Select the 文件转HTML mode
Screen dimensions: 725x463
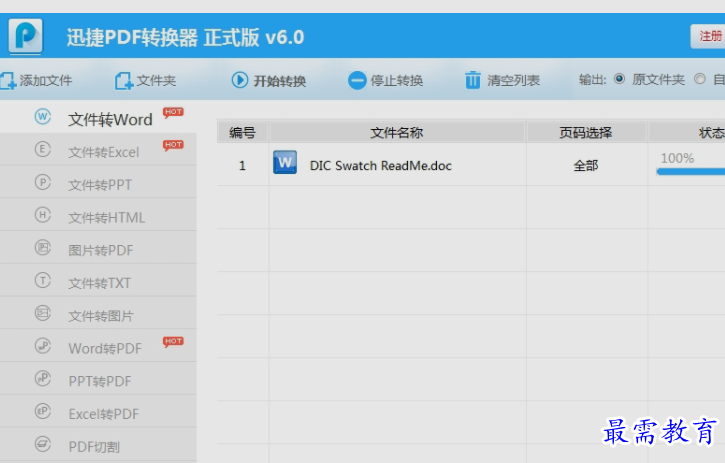tap(98, 215)
